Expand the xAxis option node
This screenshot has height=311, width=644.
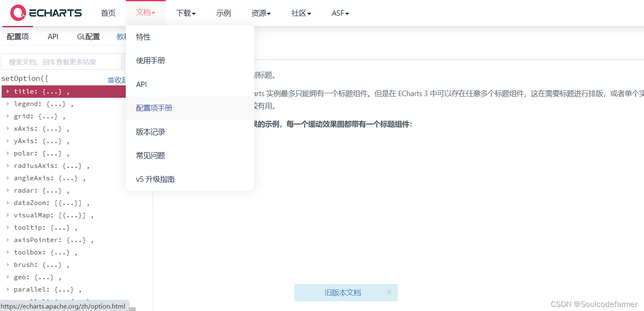pyautogui.click(x=8, y=128)
